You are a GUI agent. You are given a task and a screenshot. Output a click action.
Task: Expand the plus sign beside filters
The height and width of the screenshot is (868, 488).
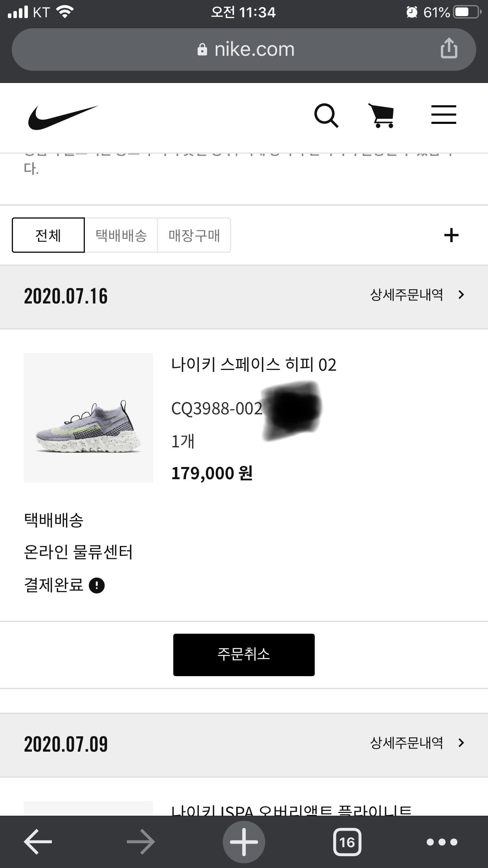pyautogui.click(x=451, y=235)
